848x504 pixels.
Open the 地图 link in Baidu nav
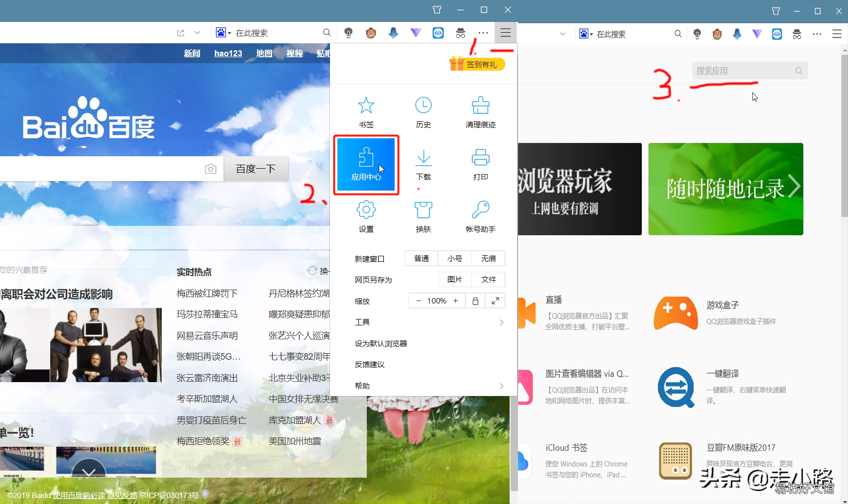[x=264, y=53]
